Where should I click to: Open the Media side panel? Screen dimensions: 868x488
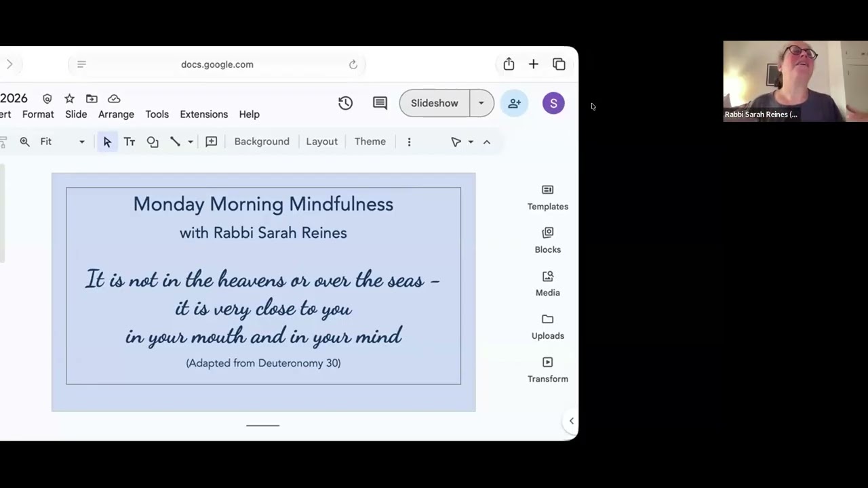click(548, 284)
